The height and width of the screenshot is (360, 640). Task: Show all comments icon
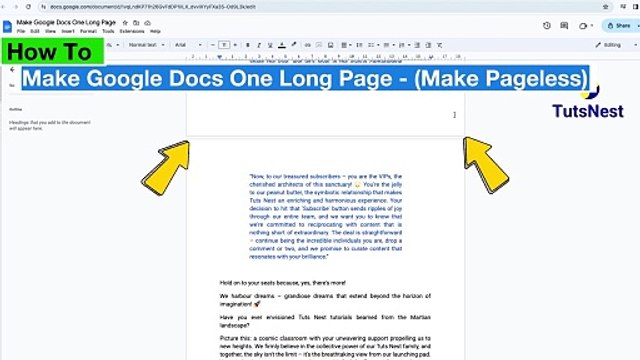click(x=564, y=26)
